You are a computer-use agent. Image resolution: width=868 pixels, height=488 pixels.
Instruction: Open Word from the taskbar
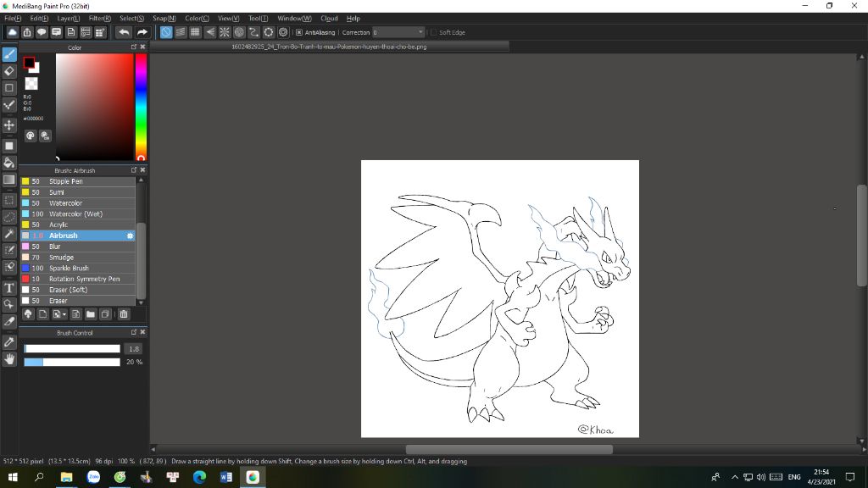tap(225, 477)
